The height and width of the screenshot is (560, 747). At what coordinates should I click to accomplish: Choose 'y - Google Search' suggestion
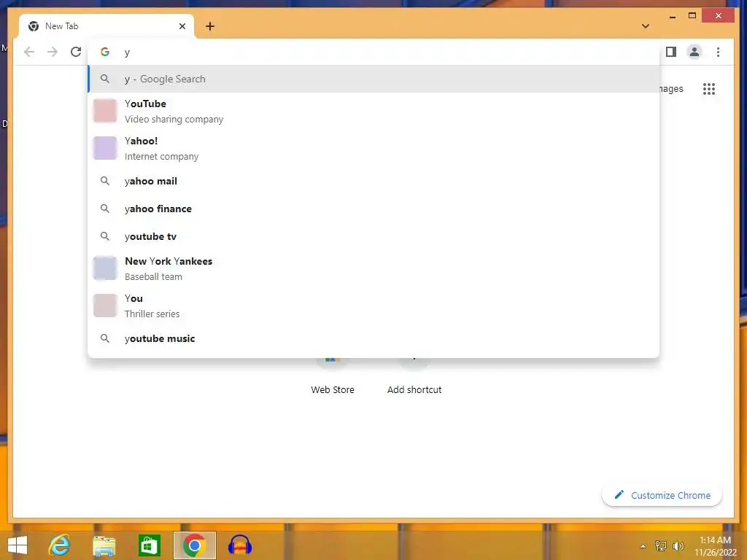373,79
